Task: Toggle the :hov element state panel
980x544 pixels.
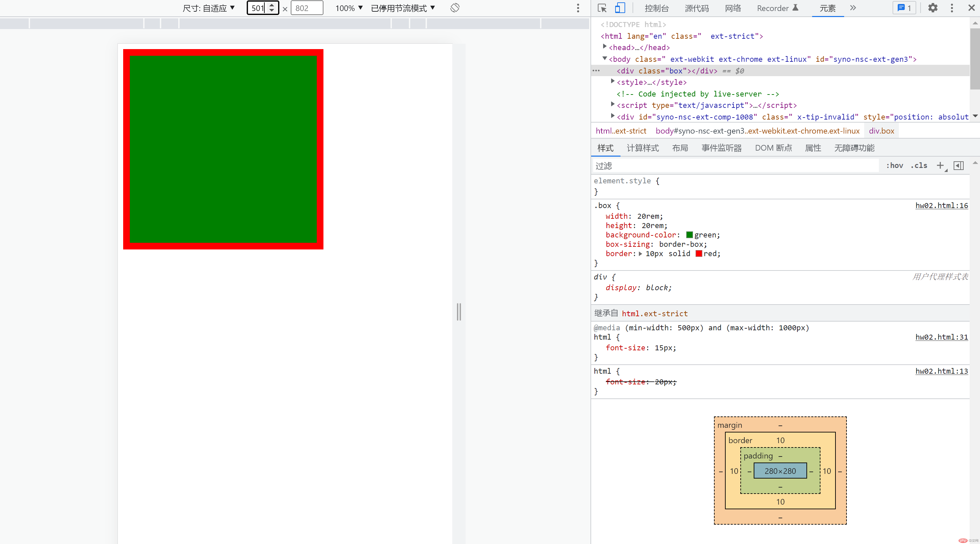Action: [x=895, y=166]
